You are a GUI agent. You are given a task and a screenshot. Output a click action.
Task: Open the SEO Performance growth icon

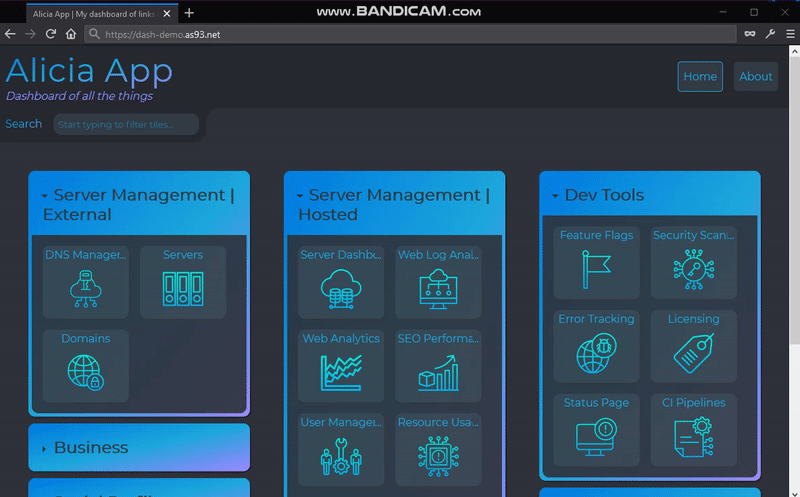pos(438,372)
